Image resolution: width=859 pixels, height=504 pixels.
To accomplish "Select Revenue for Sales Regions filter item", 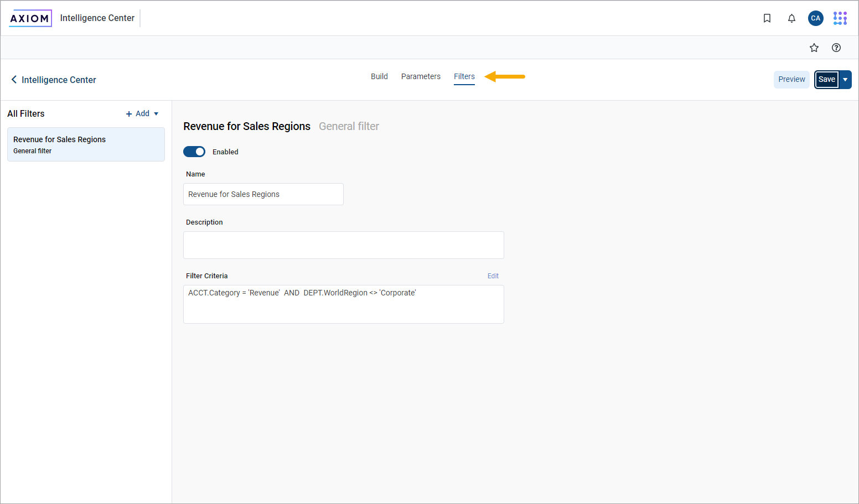I will 86,144.
